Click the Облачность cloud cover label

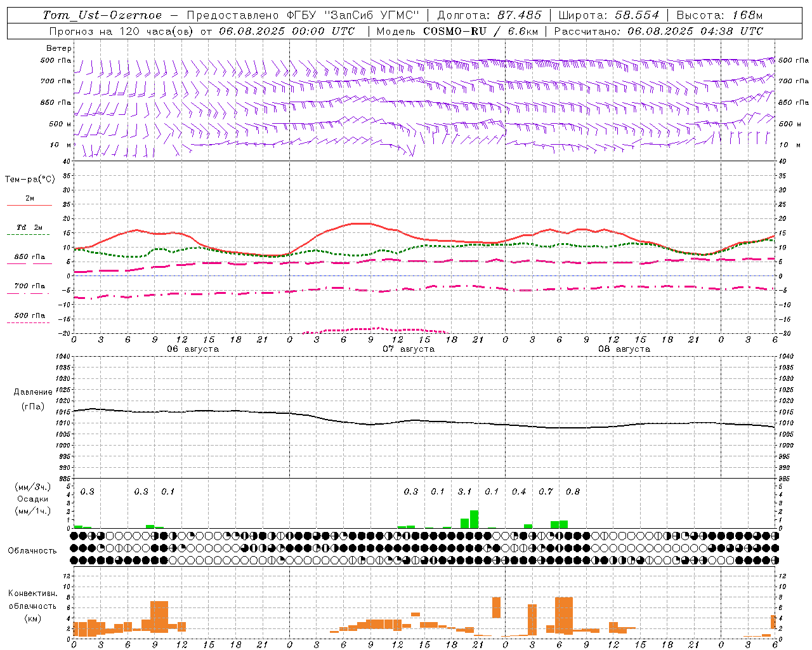[32, 551]
